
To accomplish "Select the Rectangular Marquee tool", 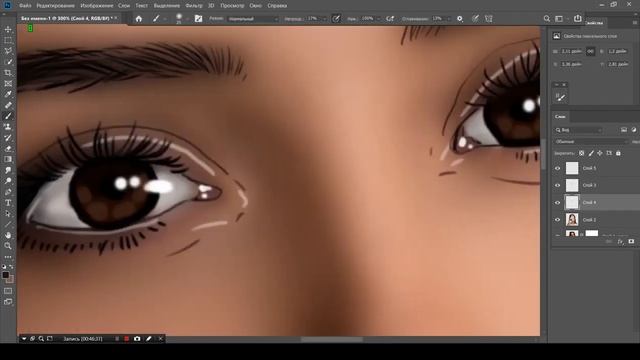I will tap(8, 40).
